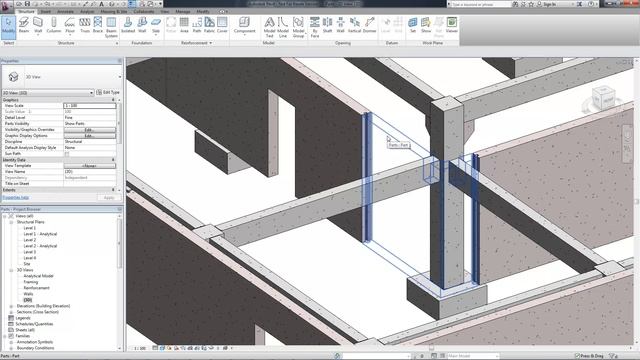
Task: Expand Sections (Cross Section) tree node
Action: point(11,312)
